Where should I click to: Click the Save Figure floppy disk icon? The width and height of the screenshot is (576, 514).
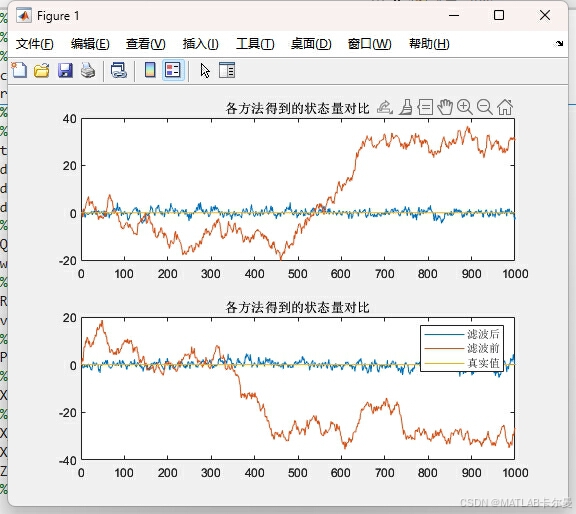coord(65,70)
